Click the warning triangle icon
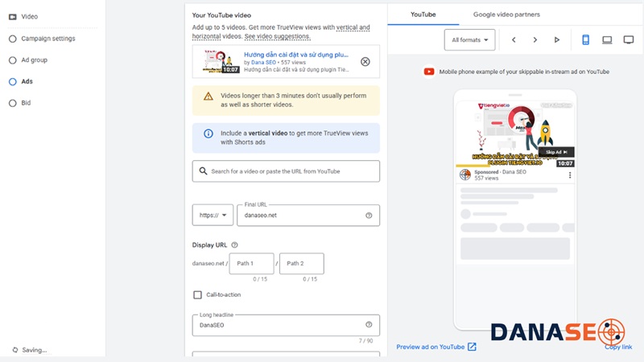The height and width of the screenshot is (362, 644). tap(208, 97)
